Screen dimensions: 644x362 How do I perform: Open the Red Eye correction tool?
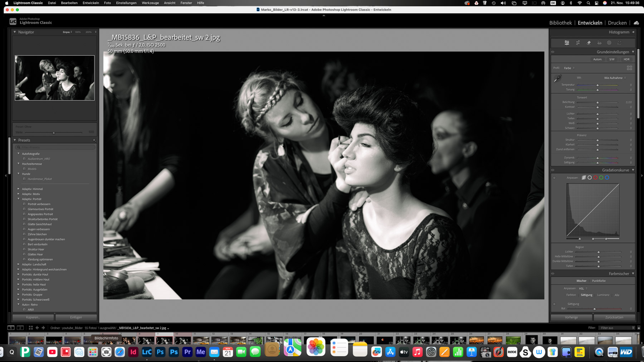point(599,43)
